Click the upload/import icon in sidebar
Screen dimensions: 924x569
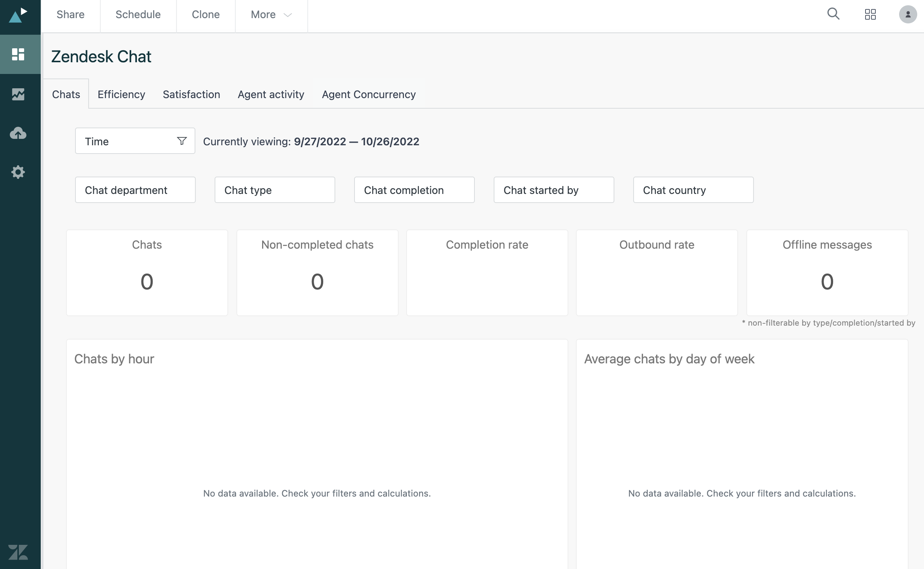point(18,132)
